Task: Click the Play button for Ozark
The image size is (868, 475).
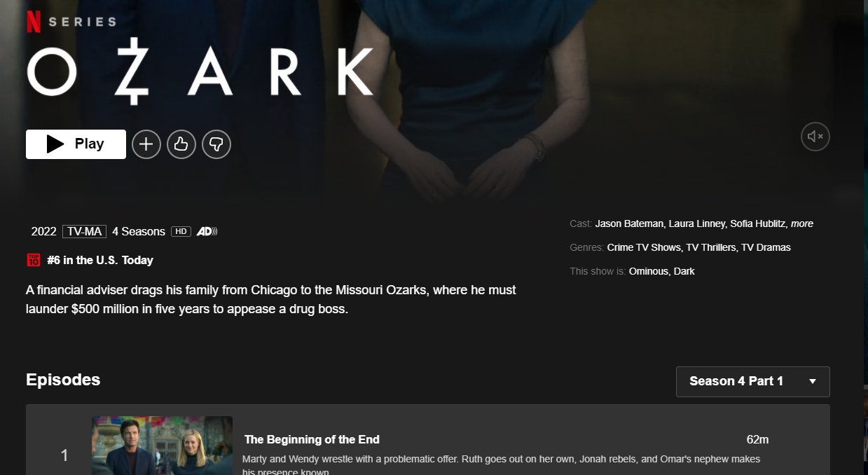Action: 76,144
